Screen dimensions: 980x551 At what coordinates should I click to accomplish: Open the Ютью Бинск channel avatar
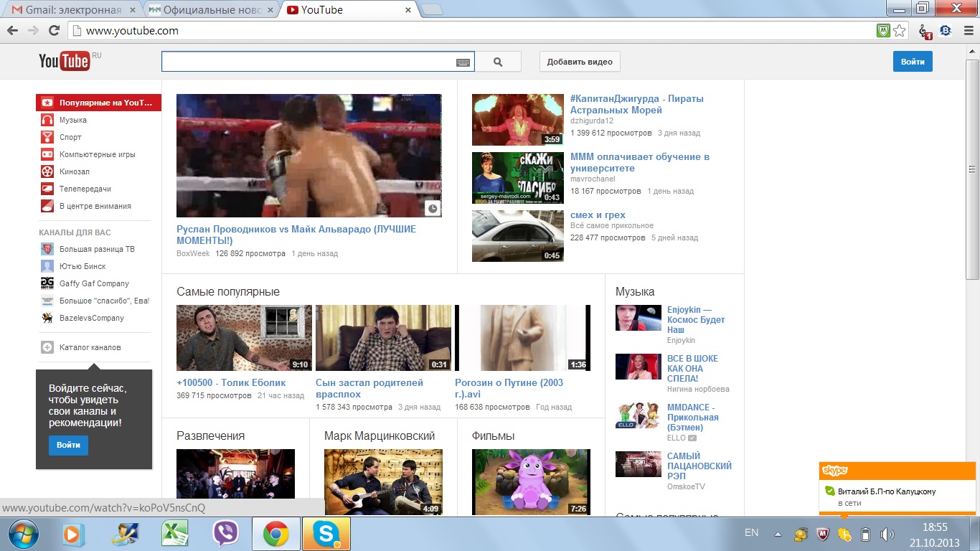click(47, 266)
